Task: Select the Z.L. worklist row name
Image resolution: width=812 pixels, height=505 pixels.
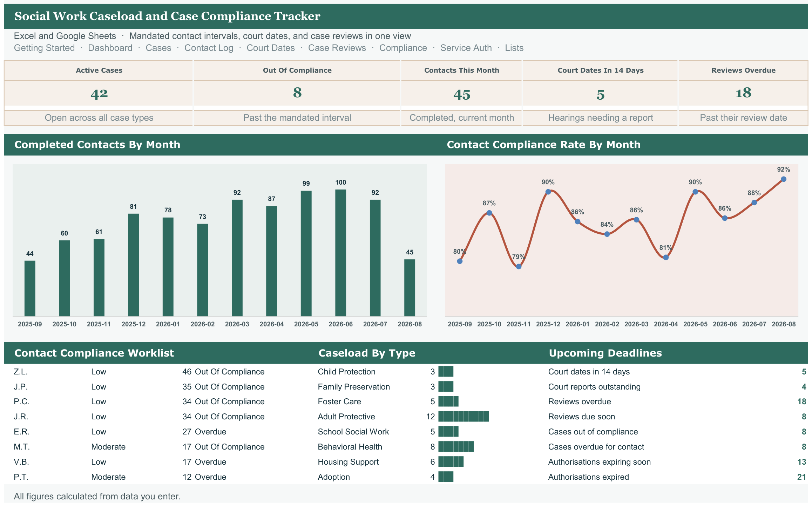Action: (x=21, y=372)
